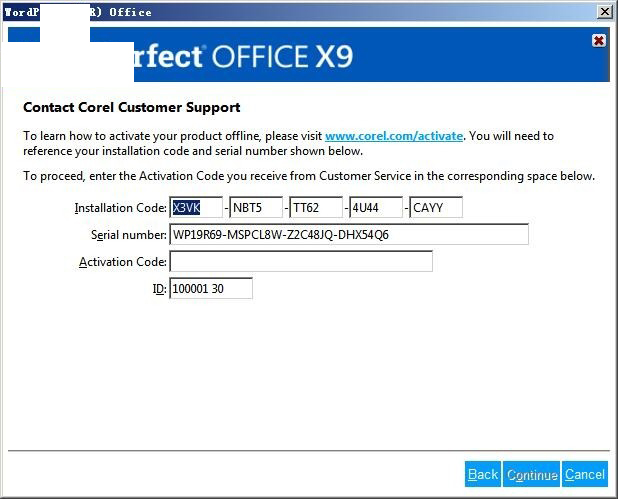Click the Installation Code label

coord(121,208)
